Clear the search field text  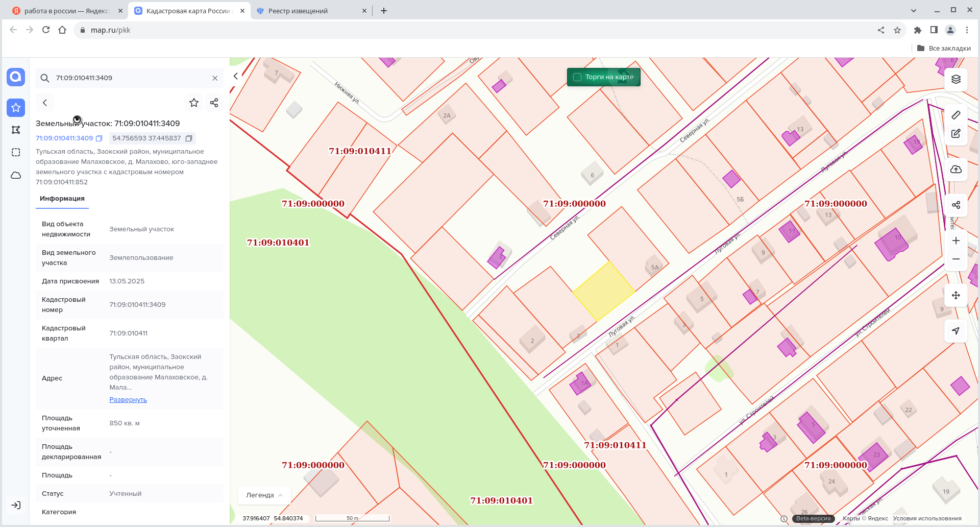[215, 78]
